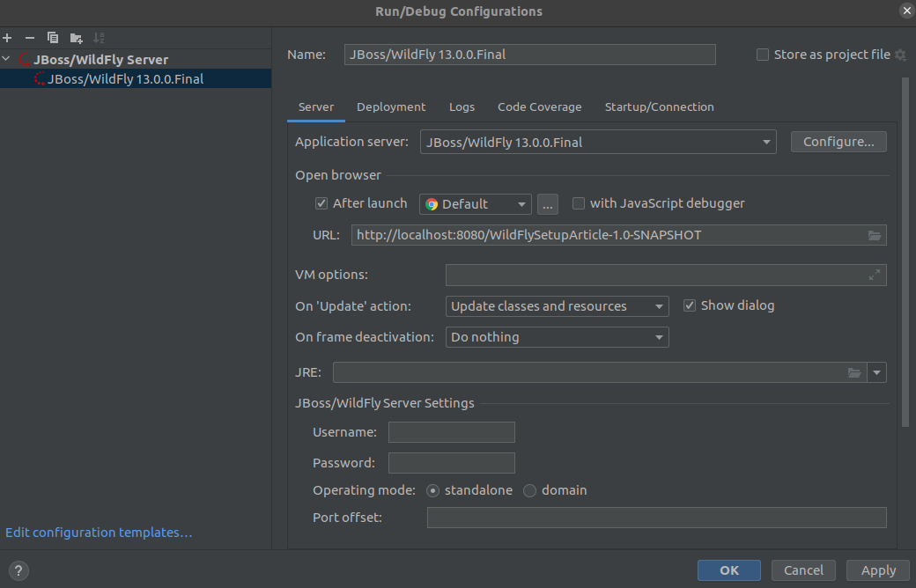This screenshot has width=916, height=588.
Task: Open the help icon in bottom corner
Action: pyautogui.click(x=18, y=570)
